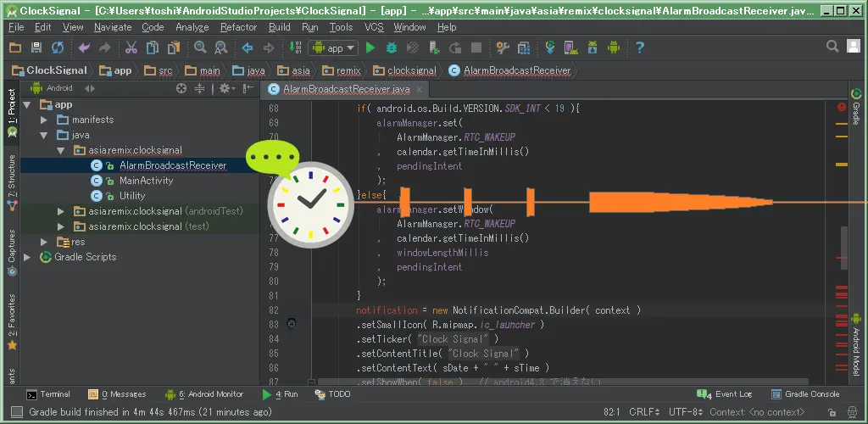
Task: Open file with the folder toolbar icon
Action: point(15,48)
